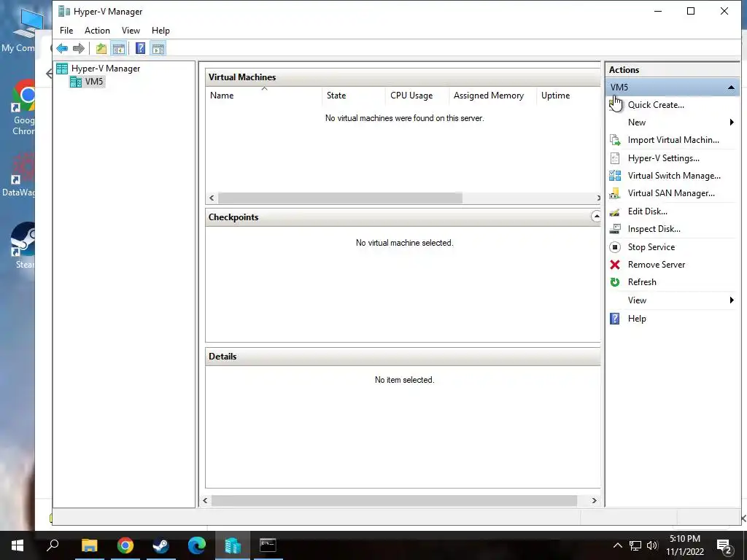Screen dimensions: 747x560
Task: Open Hyper-V Settings
Action: 664,158
